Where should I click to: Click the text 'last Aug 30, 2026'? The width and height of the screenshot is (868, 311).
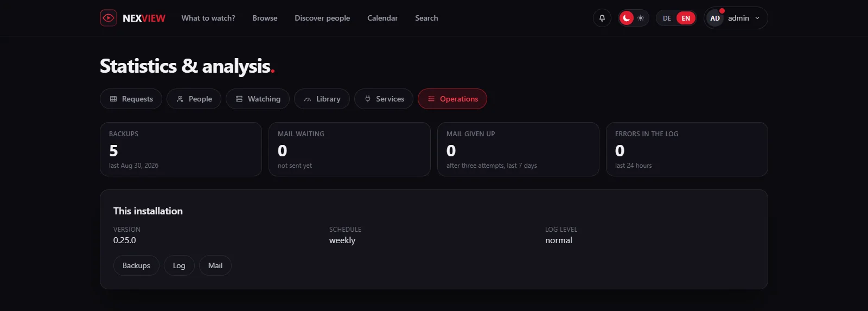[x=133, y=166]
